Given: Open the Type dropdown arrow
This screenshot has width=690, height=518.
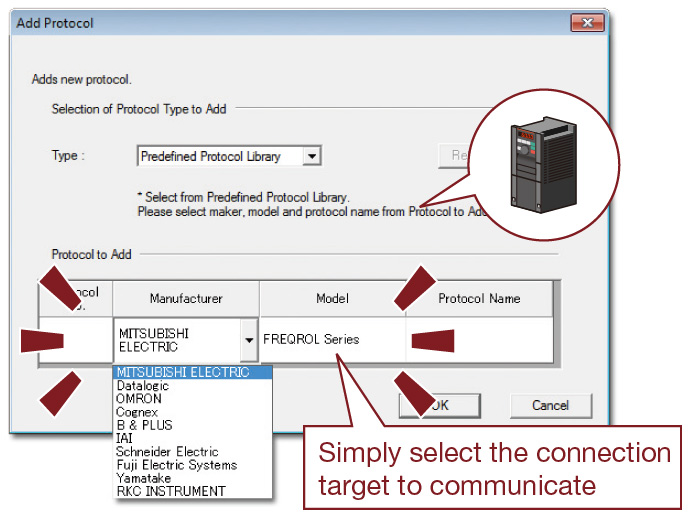Looking at the screenshot, I should click(x=312, y=156).
